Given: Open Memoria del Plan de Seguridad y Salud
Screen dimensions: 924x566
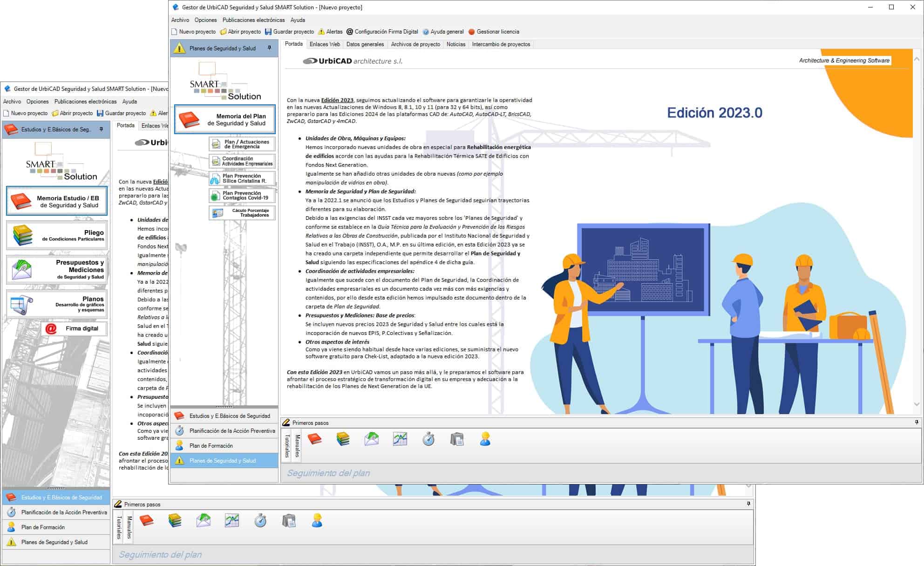Looking at the screenshot, I should [x=225, y=120].
